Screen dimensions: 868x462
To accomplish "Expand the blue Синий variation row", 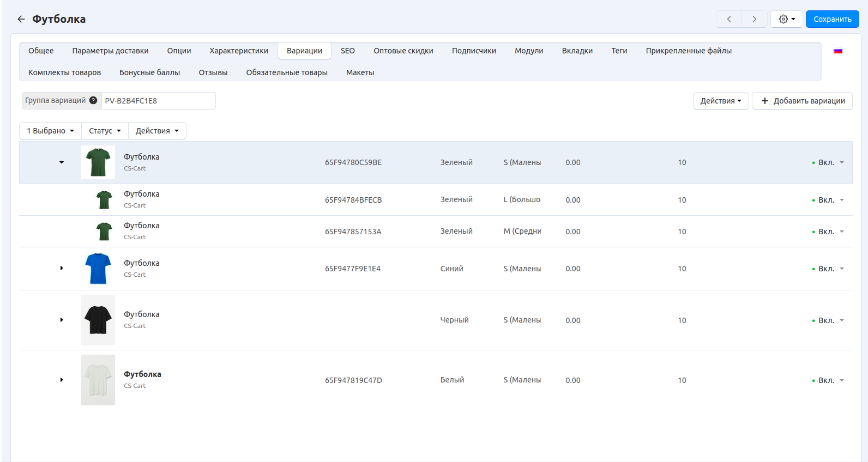I will (x=62, y=268).
